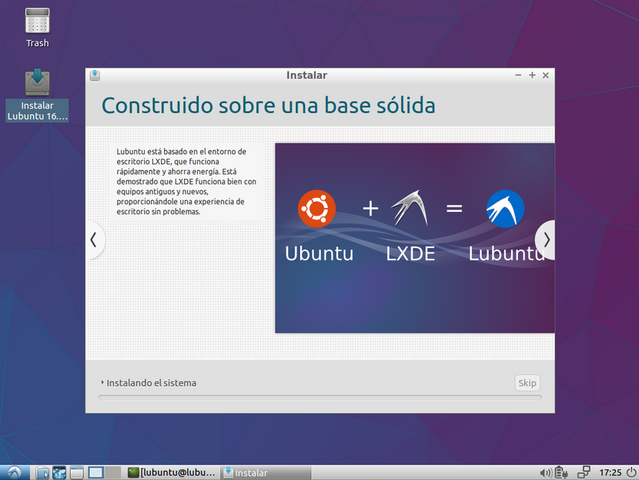Image resolution: width=639 pixels, height=480 pixels.
Task: Click the heading 'Construido sobre una base sólida'
Action: pos(268,106)
